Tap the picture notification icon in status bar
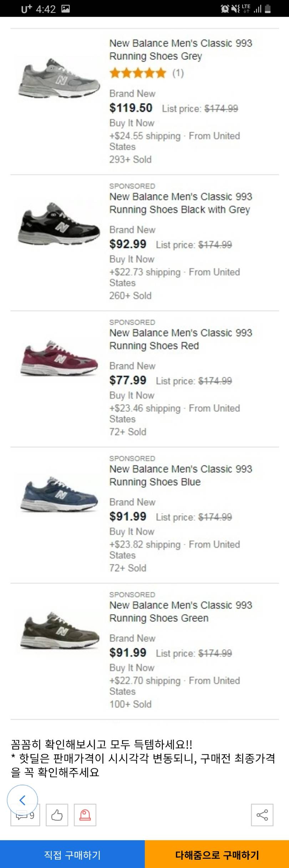This screenshot has height=868, width=289. 66,9
